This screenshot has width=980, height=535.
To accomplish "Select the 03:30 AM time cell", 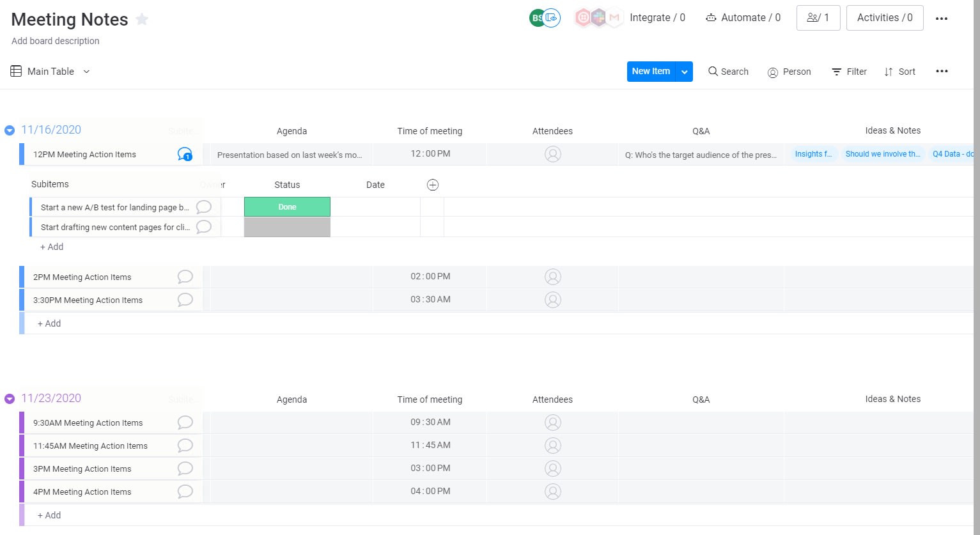I will (430, 300).
